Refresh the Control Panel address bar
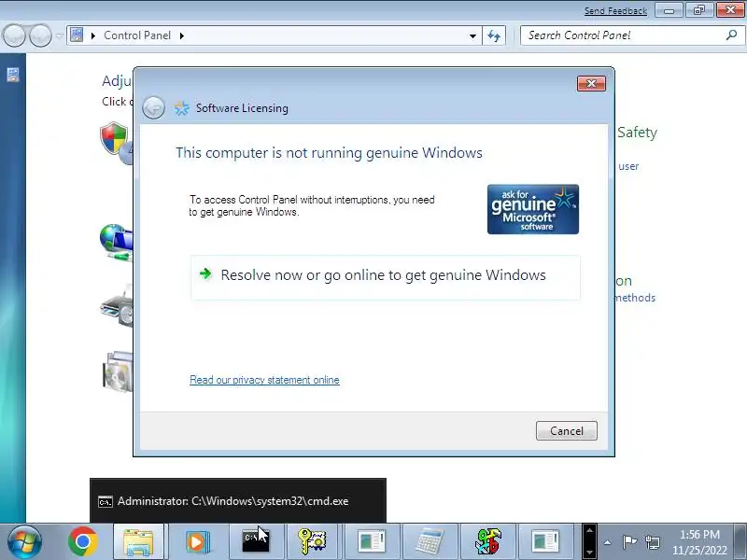The width and height of the screenshot is (747, 560). pyautogui.click(x=494, y=35)
